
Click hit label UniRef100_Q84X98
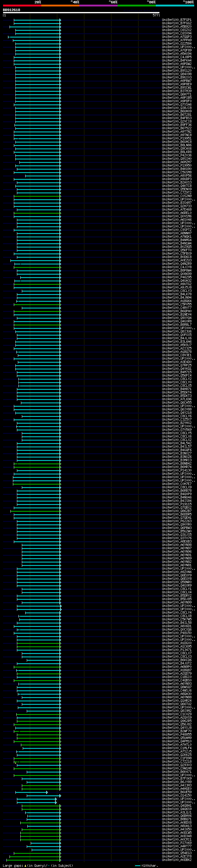(x=176, y=74)
